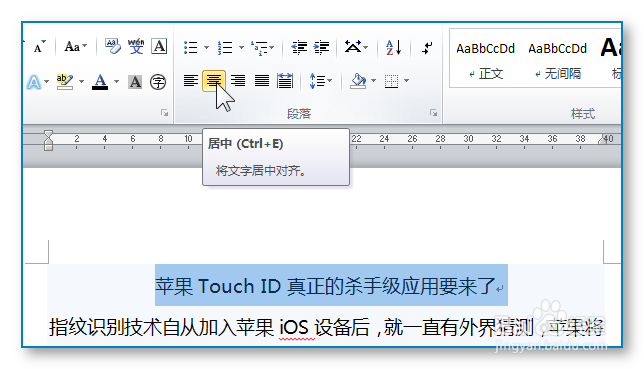
Task: Open the Phonetic Guide wén icon
Action: (x=136, y=46)
